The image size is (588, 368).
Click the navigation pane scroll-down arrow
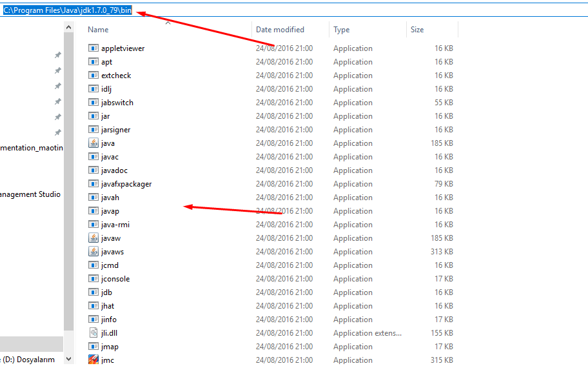pos(68,360)
